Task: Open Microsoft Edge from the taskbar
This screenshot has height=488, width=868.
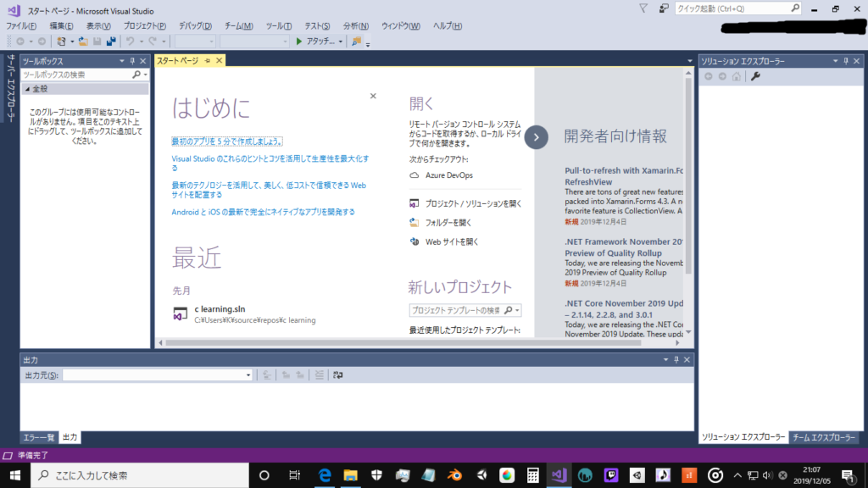Action: pyautogui.click(x=325, y=475)
